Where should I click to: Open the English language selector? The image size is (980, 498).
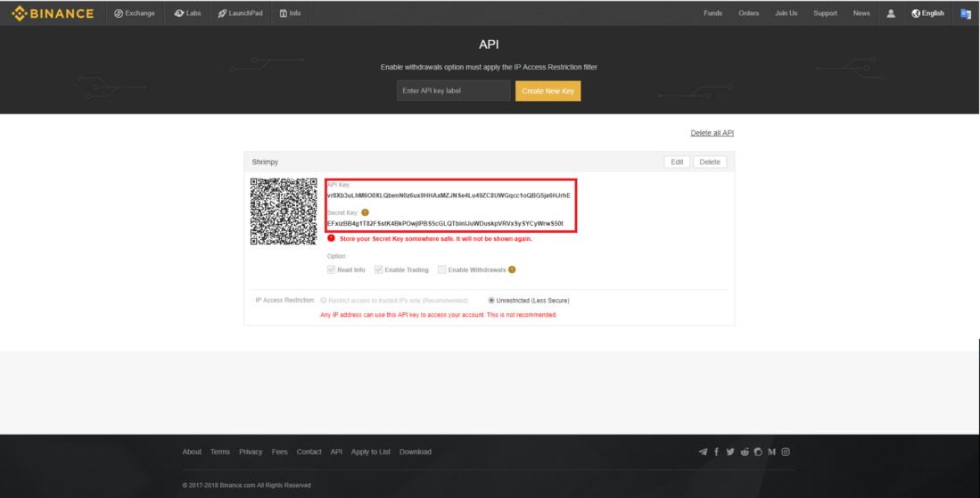click(927, 13)
